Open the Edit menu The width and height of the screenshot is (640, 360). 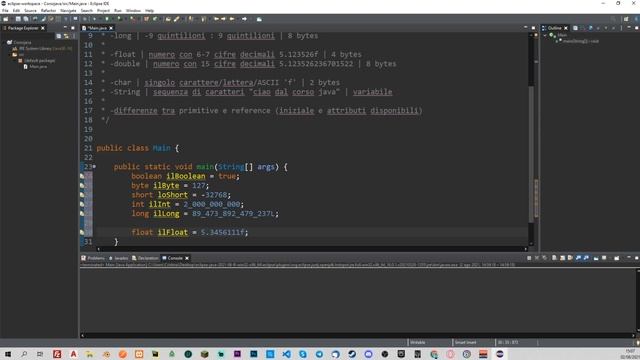16,11
